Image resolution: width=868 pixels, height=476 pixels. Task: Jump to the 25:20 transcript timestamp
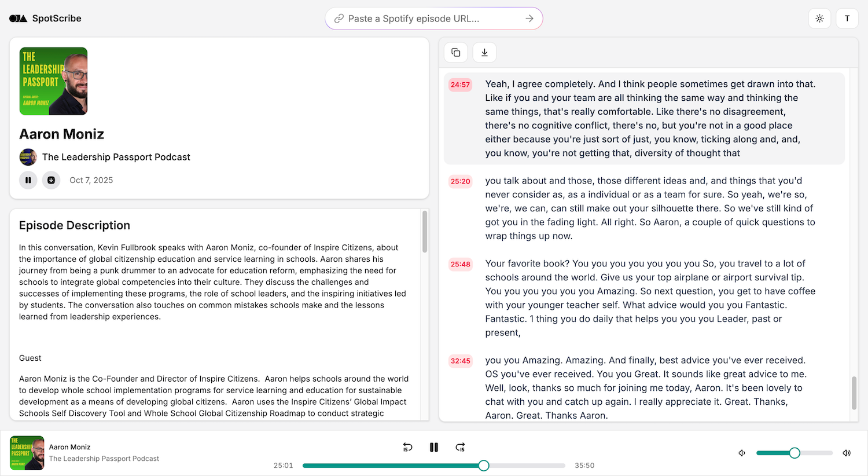(460, 181)
